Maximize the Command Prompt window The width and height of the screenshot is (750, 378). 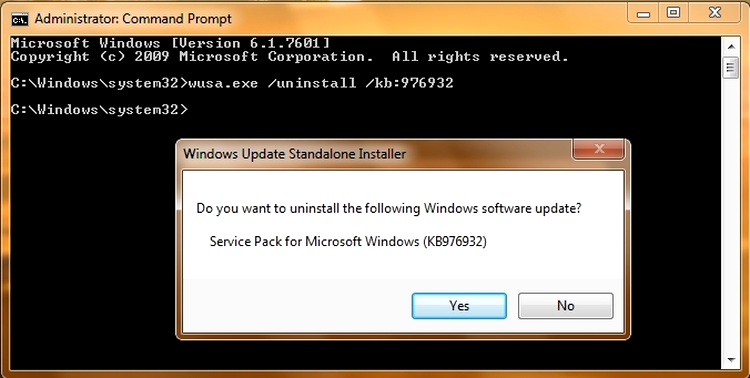673,13
